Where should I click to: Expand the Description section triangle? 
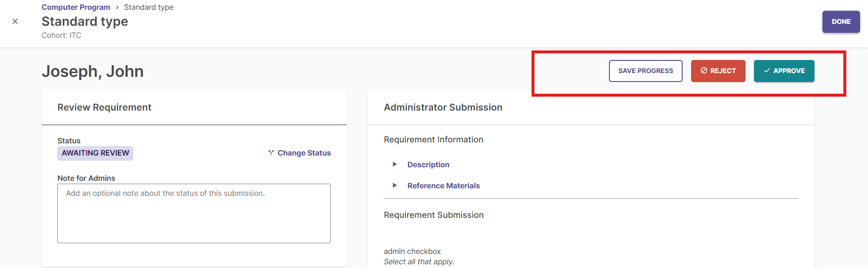[x=395, y=164]
